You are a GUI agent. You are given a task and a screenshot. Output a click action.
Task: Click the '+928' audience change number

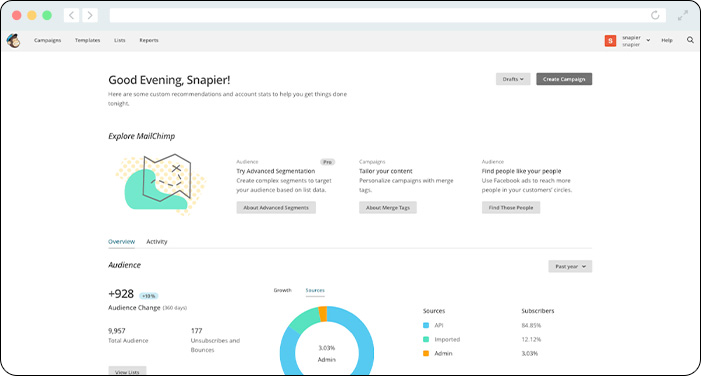pyautogui.click(x=121, y=294)
